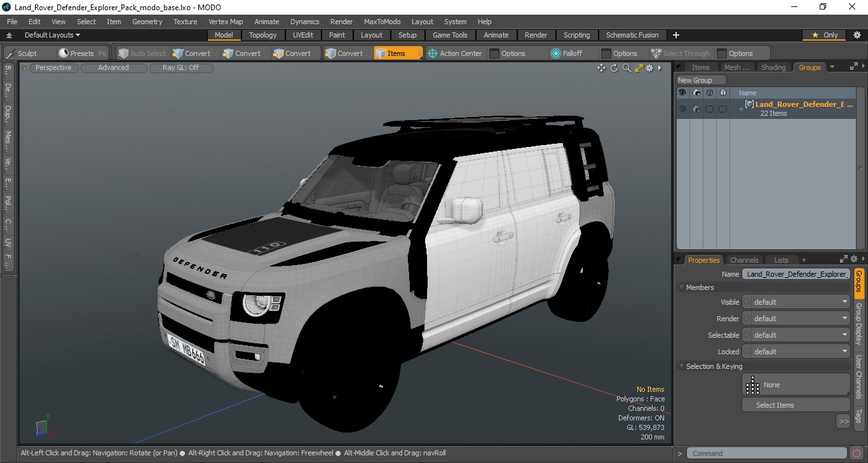Screen dimensions: 868x463
Task: Click the layout collapse arrow left of Default Layouts
Action: pyautogui.click(x=9, y=35)
